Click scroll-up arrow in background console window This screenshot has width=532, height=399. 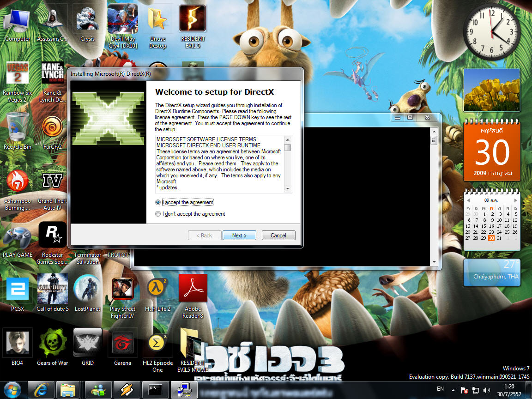click(434, 131)
